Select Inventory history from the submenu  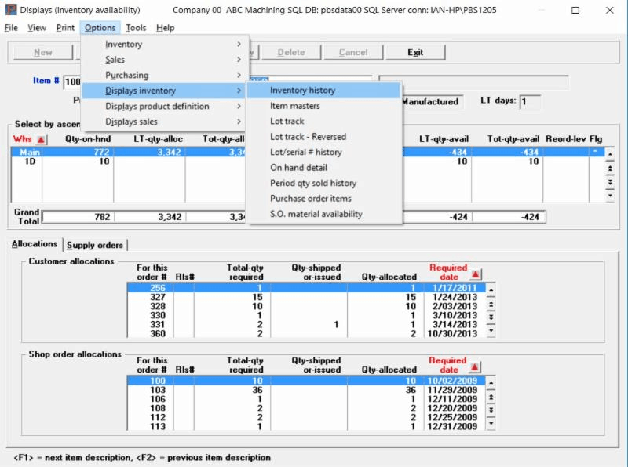[x=302, y=90]
